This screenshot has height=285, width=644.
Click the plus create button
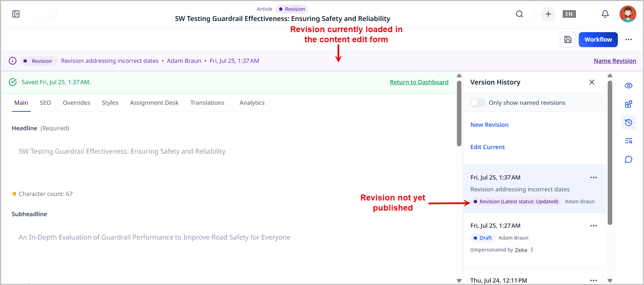(548, 14)
